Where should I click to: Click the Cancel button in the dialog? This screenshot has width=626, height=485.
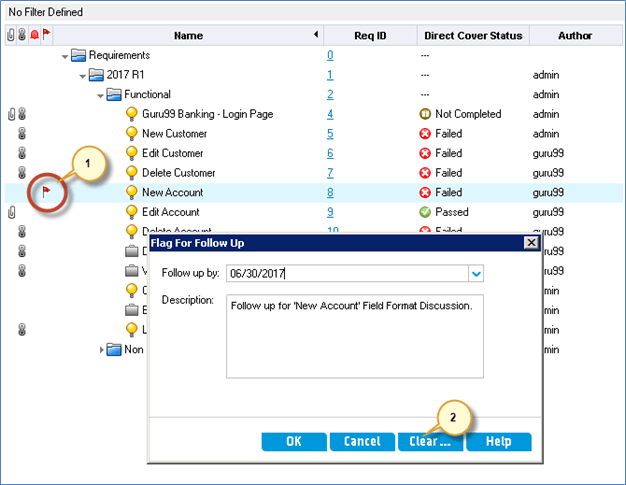click(x=361, y=441)
